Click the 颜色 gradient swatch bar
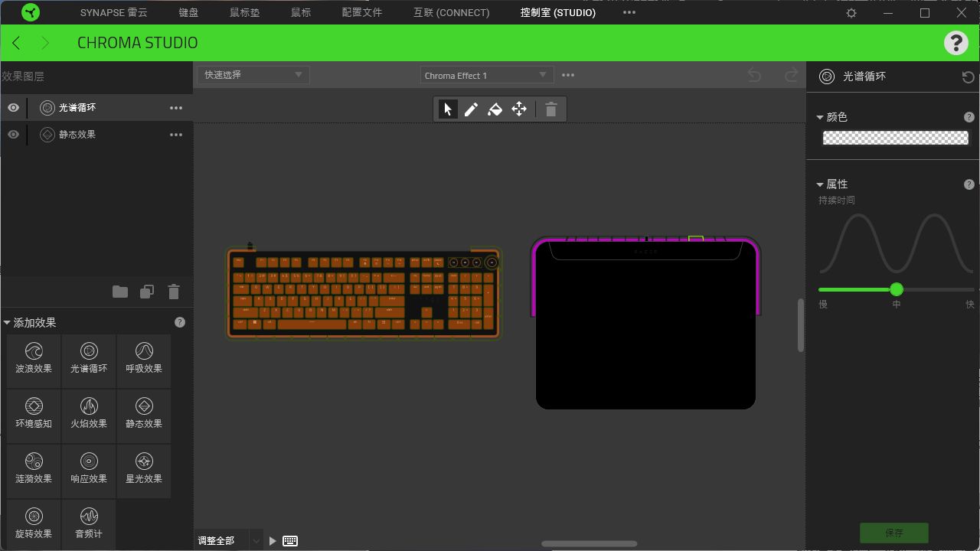980x551 pixels. (x=896, y=138)
